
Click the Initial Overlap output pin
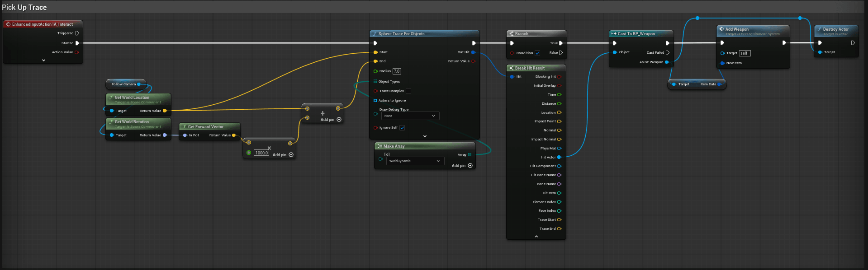click(x=559, y=86)
